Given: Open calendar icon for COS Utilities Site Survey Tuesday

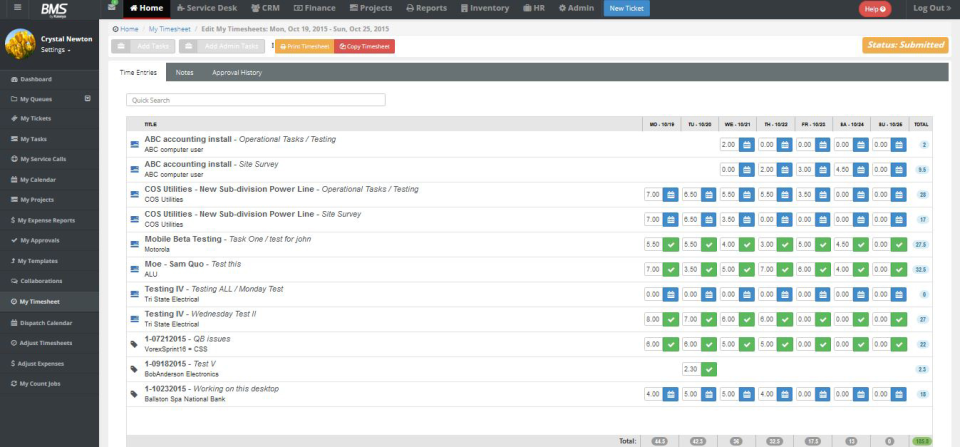Looking at the screenshot, I should click(708, 219).
